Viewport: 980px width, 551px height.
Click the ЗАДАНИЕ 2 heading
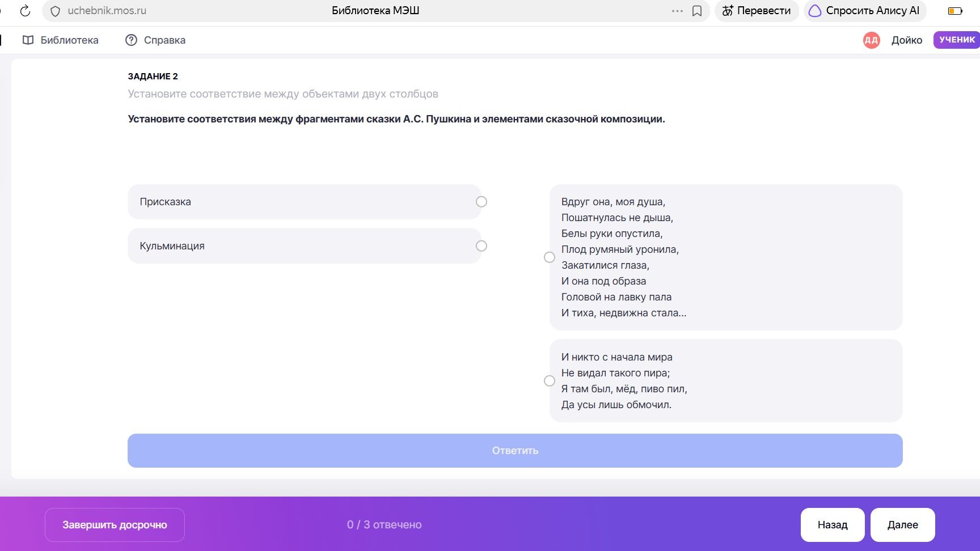tap(153, 77)
